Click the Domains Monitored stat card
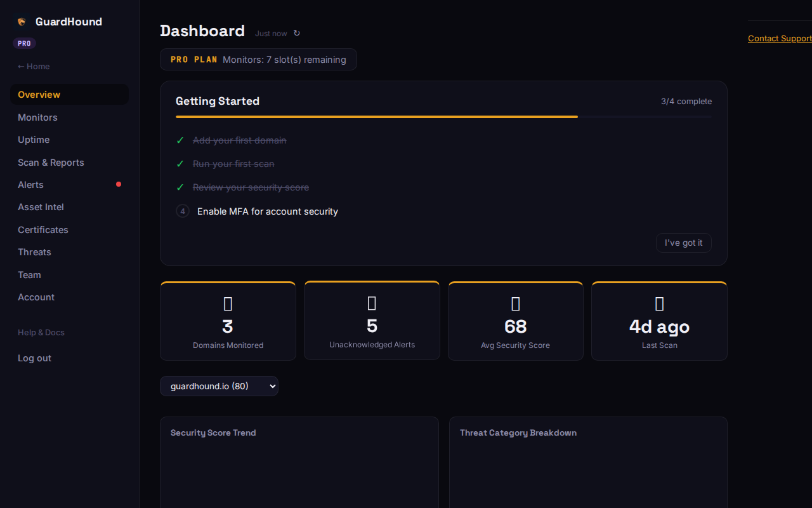The height and width of the screenshot is (508, 812). [228, 321]
